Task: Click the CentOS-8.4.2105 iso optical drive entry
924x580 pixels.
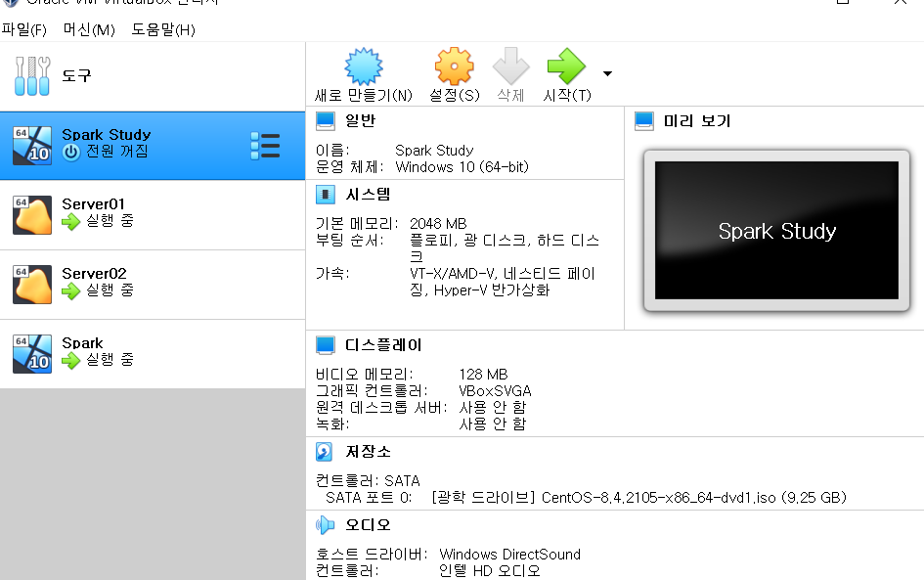Action: (638, 498)
